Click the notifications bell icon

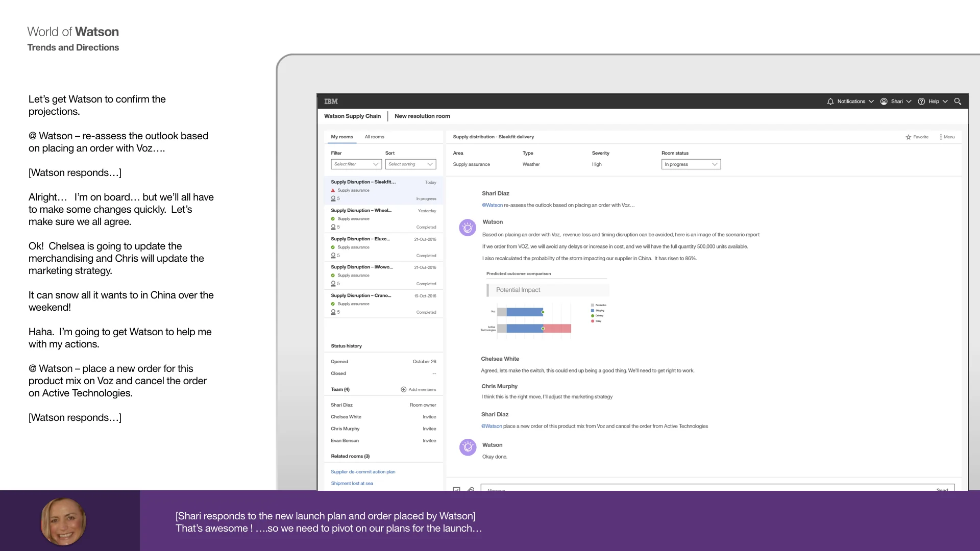(x=830, y=102)
